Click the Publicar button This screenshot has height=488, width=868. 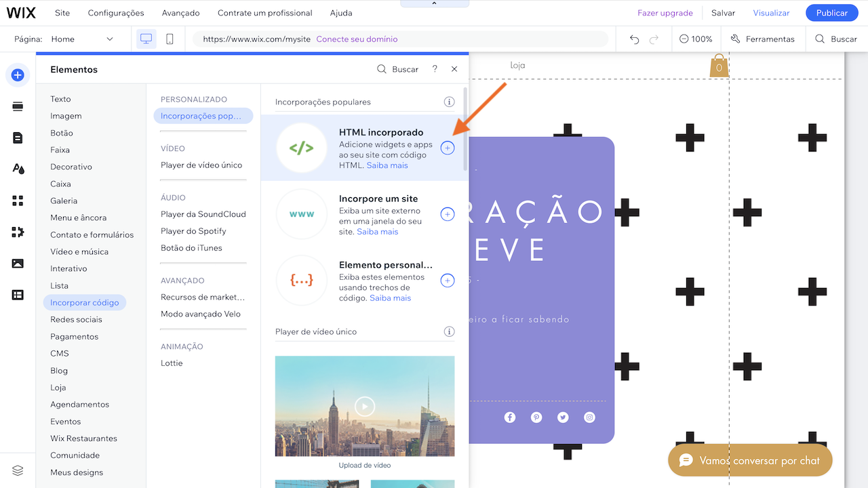tap(831, 12)
